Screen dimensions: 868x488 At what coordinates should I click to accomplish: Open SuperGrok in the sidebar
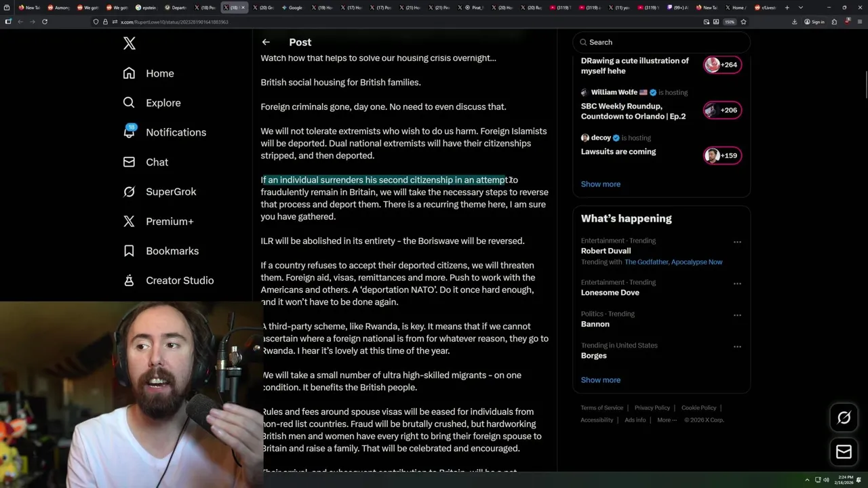click(159, 192)
